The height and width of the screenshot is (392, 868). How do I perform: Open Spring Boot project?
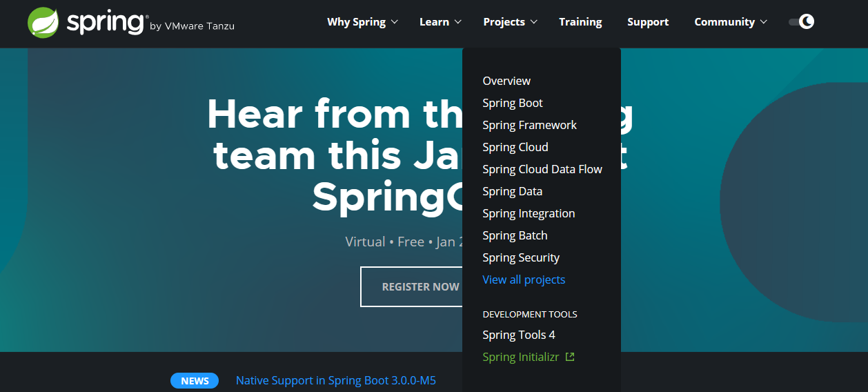513,103
